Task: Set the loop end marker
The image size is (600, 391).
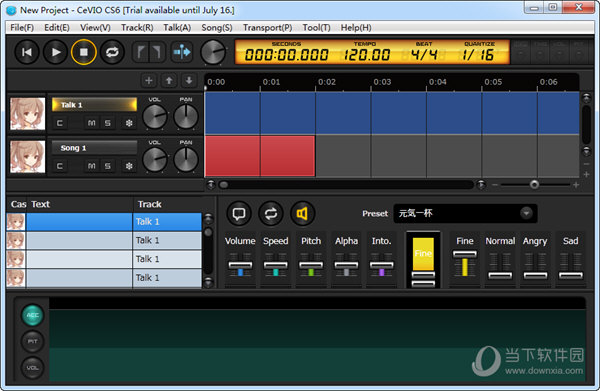Action: point(157,52)
